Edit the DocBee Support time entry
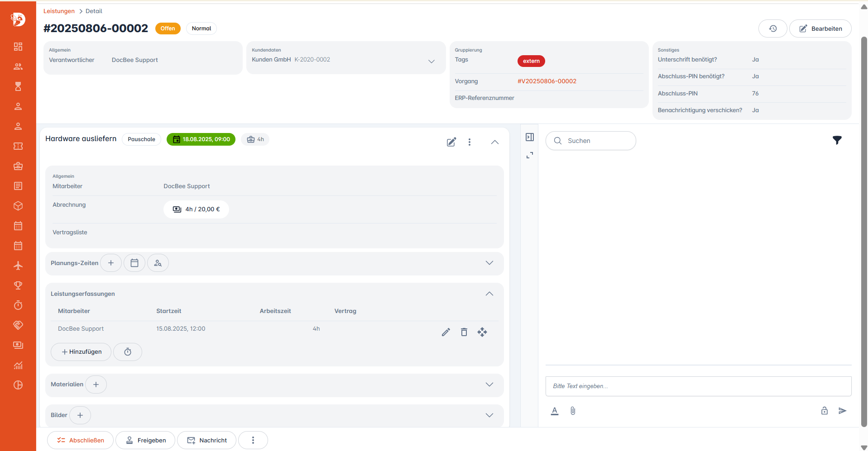The height and width of the screenshot is (451, 868). (x=446, y=332)
